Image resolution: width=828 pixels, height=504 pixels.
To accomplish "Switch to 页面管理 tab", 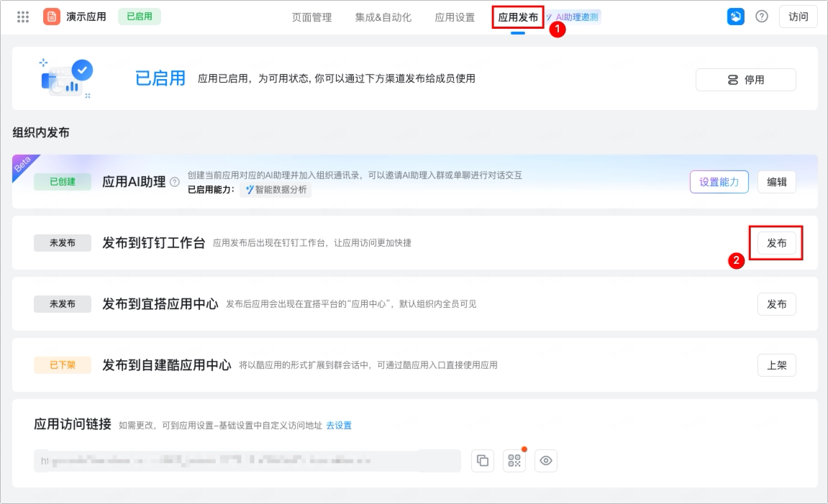I will (311, 17).
